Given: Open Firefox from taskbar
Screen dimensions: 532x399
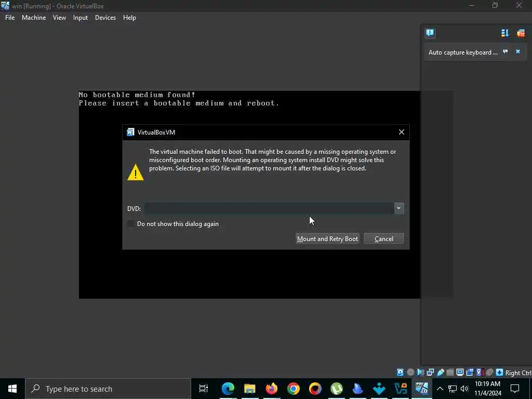Looking at the screenshot, I should point(271,389).
